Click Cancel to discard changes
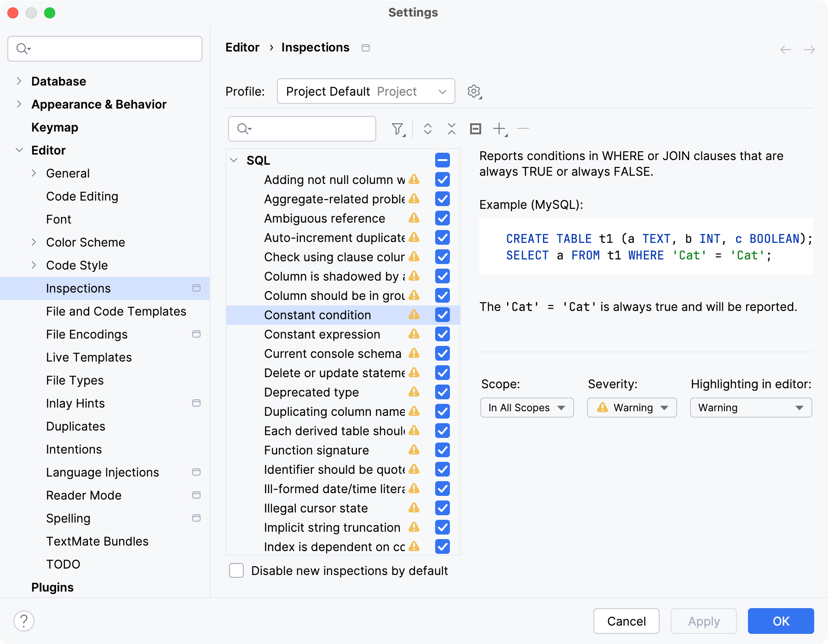The width and height of the screenshot is (828, 644). 626,621
